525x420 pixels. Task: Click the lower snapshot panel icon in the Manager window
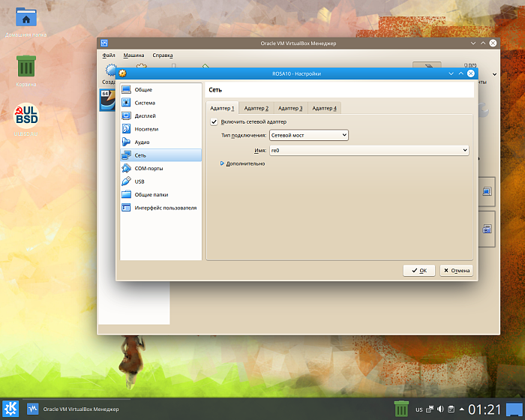click(x=487, y=229)
